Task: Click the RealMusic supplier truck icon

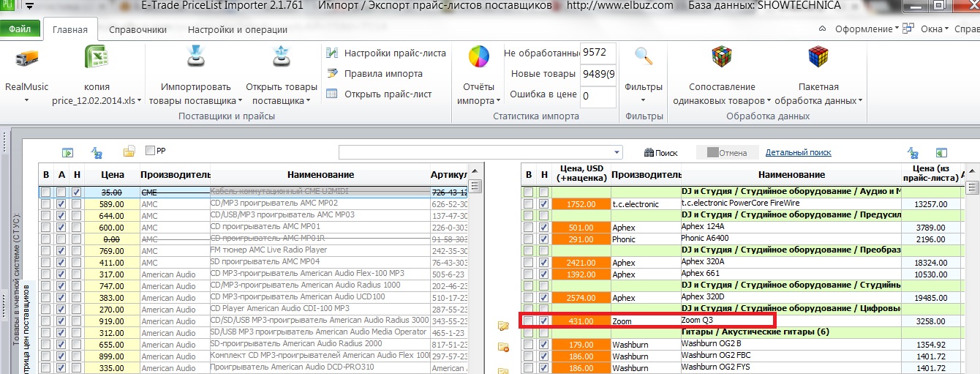Action: pyautogui.click(x=26, y=59)
